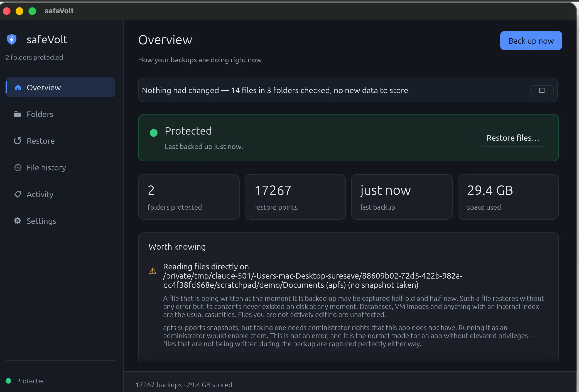Open the Restore files… dialog

coord(513,138)
